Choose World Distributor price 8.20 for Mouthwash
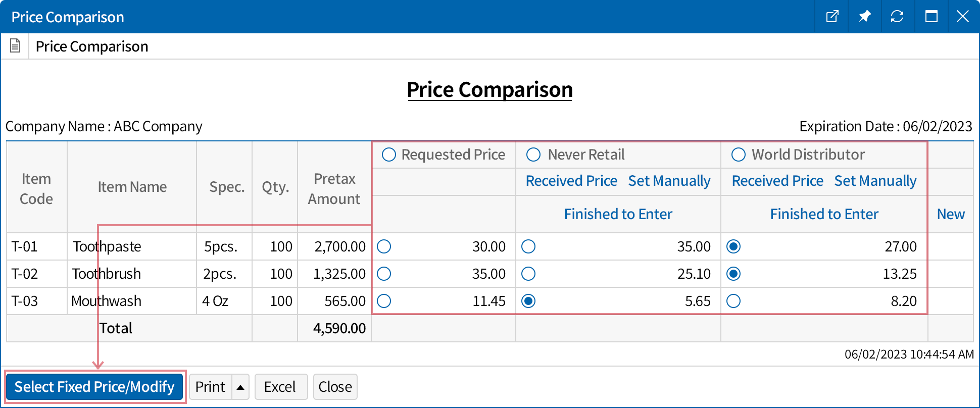The width and height of the screenshot is (980, 408). [733, 301]
